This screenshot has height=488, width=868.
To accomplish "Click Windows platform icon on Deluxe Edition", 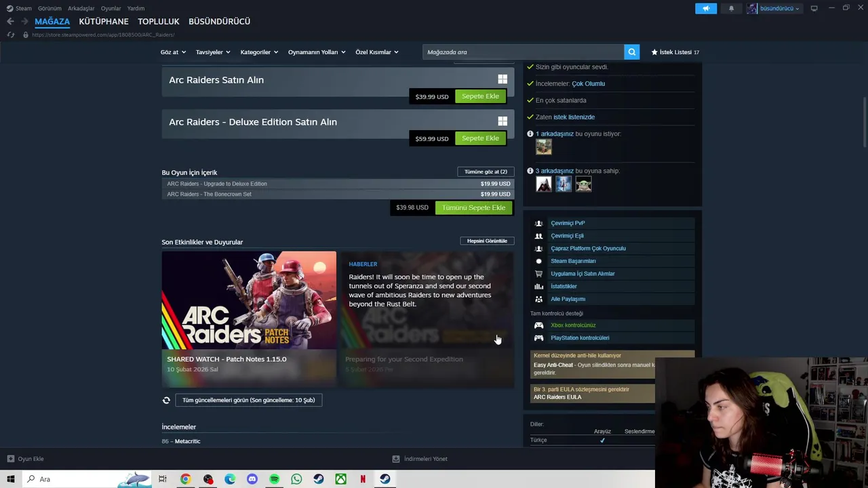I will coord(502,121).
